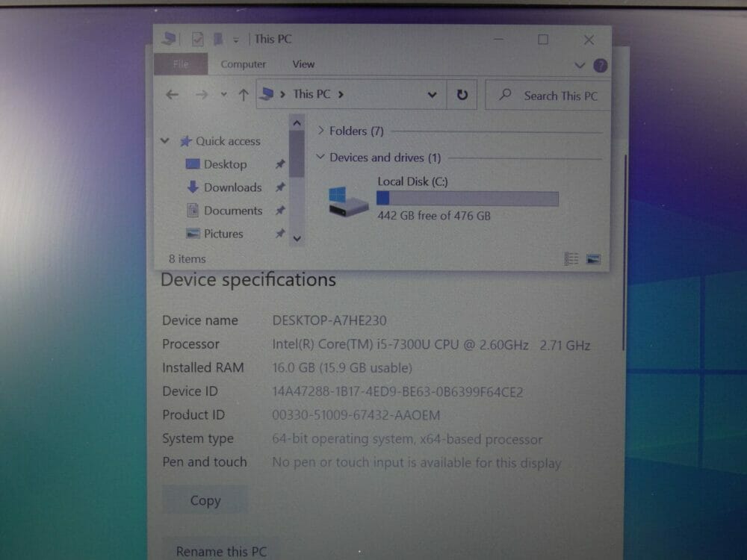Collapse the Quick access tree node
Image resolution: width=747 pixels, height=560 pixels.
coord(165,140)
